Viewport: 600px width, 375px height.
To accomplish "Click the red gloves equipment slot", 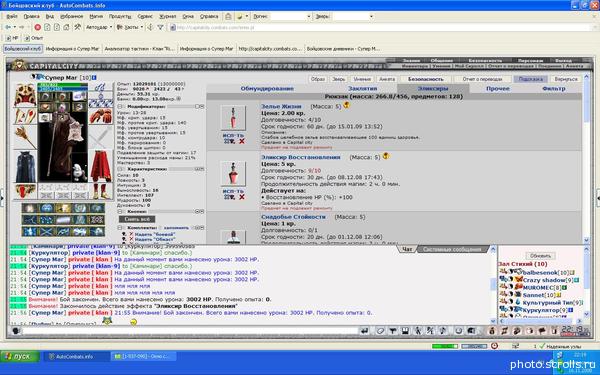I will click(101, 116).
